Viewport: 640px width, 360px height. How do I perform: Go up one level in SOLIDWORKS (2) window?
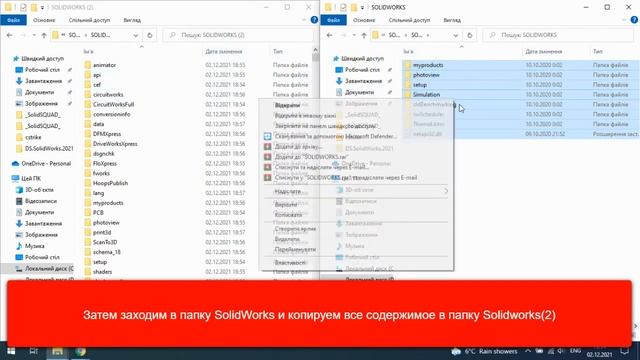point(44,35)
